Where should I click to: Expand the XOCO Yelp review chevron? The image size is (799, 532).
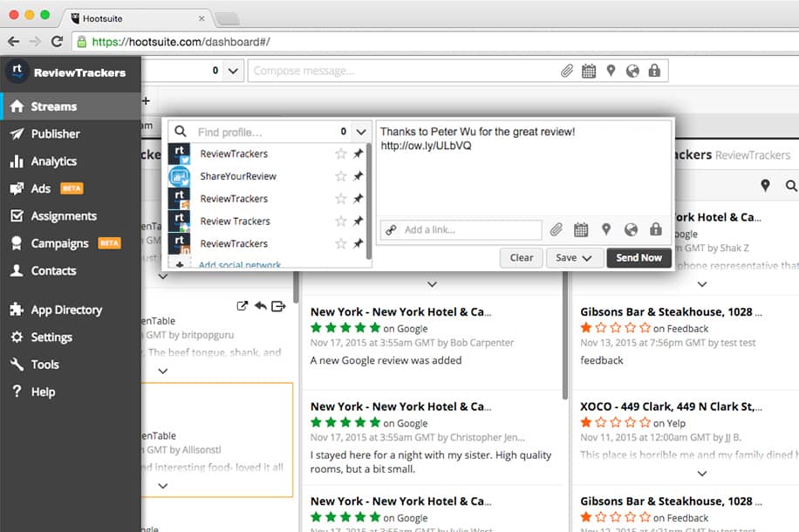point(702,474)
